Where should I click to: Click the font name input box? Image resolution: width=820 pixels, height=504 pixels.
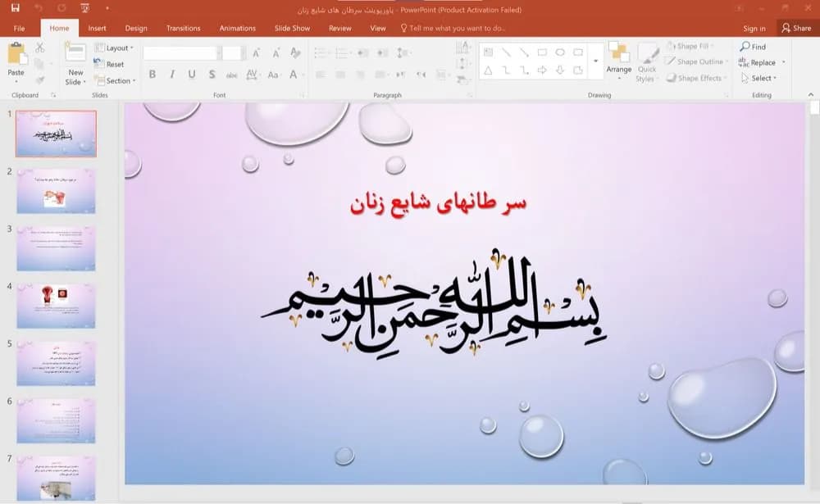tap(180, 52)
